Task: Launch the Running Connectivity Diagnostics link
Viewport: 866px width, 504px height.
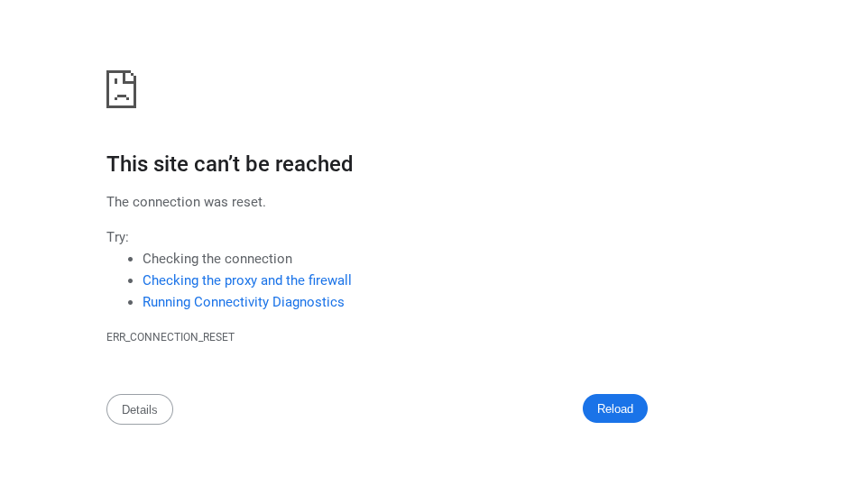Action: pos(243,302)
